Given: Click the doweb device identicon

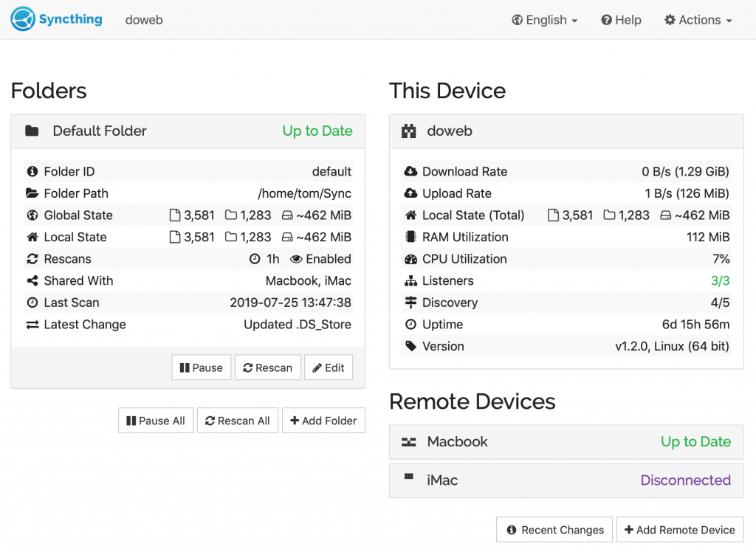Looking at the screenshot, I should (x=409, y=131).
